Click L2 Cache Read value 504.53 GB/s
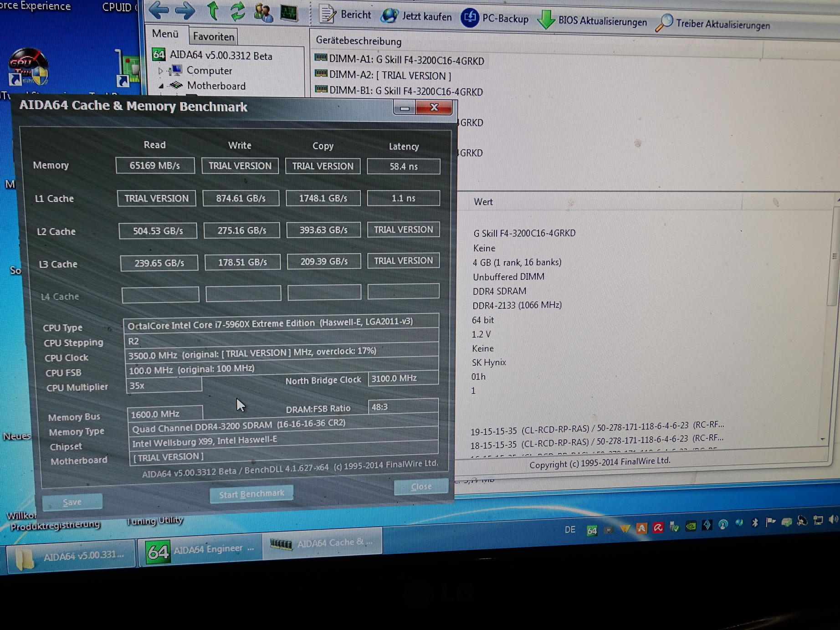The image size is (840, 630). pyautogui.click(x=158, y=231)
